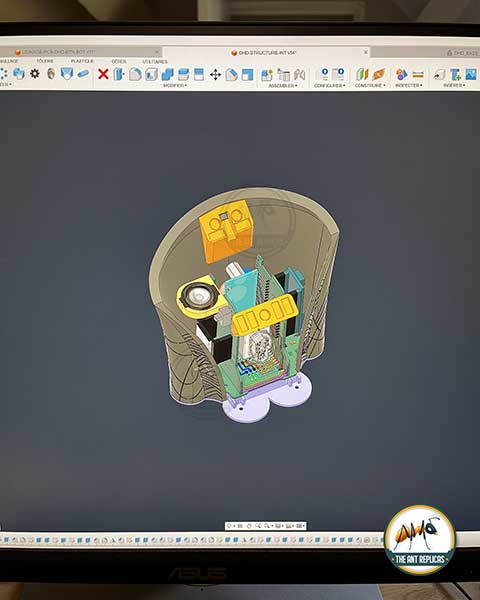Close the DHD STRUCTURE-INT v54 tab

coord(366,52)
